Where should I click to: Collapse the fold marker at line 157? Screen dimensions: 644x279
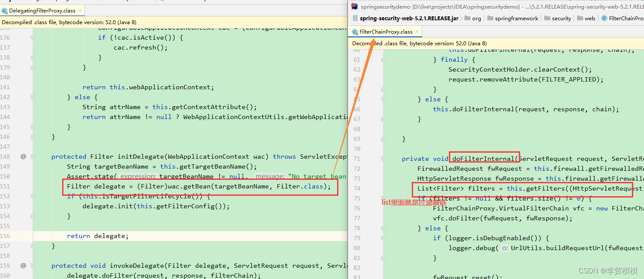[x=33, y=246]
